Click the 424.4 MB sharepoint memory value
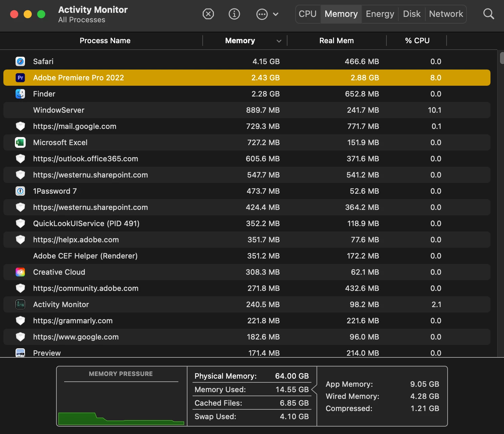Screen dimensions: 504x434 click(x=262, y=207)
